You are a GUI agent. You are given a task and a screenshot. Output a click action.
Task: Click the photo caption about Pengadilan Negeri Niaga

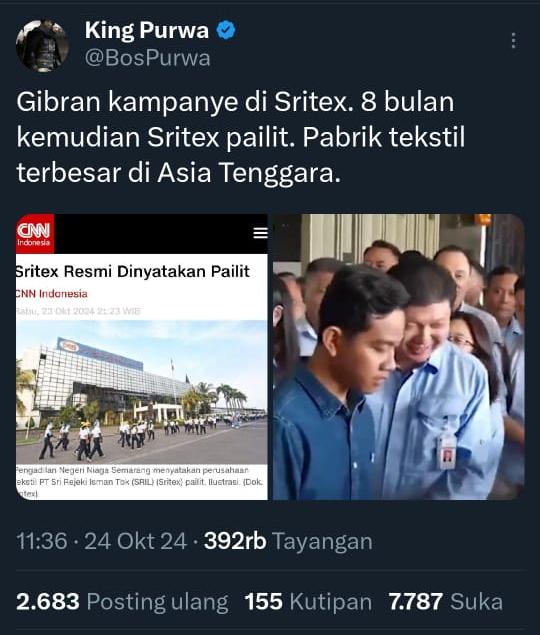140,482
